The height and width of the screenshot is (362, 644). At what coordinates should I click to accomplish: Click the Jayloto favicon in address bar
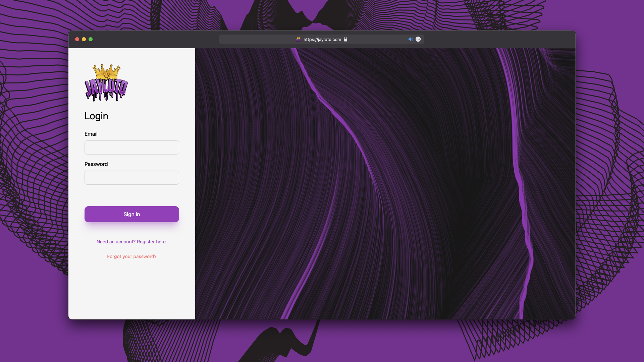click(299, 39)
